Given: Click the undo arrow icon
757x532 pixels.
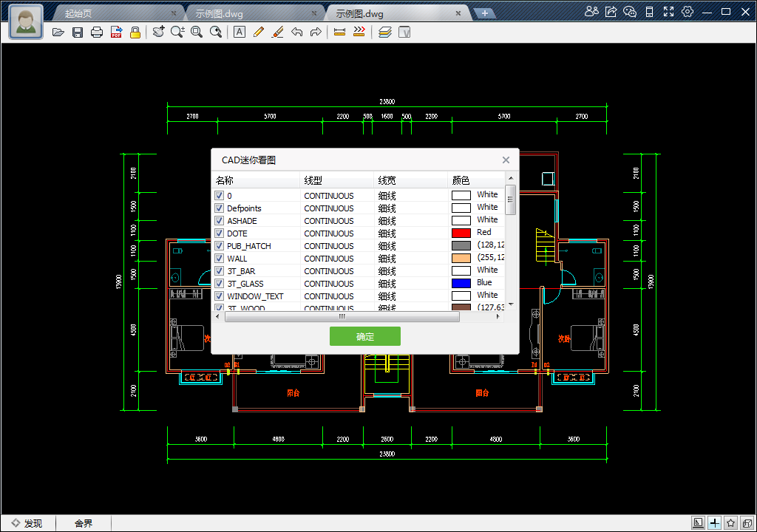Looking at the screenshot, I should tap(297, 32).
